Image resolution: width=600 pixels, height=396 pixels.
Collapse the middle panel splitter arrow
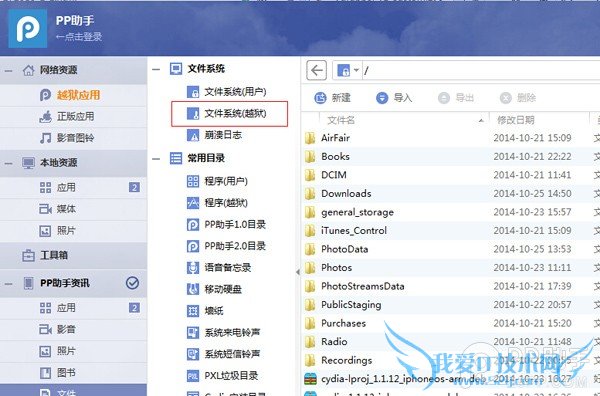coord(298,272)
